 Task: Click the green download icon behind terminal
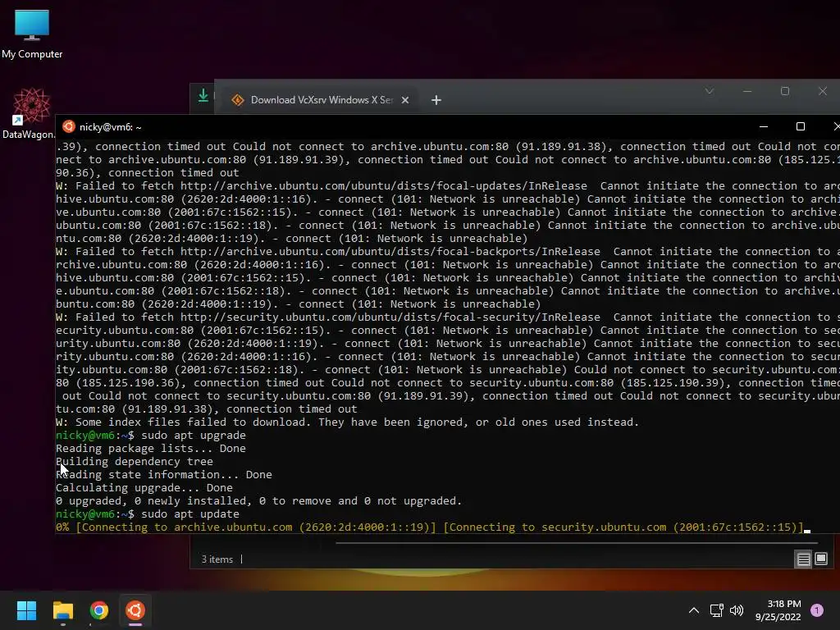[x=203, y=96]
